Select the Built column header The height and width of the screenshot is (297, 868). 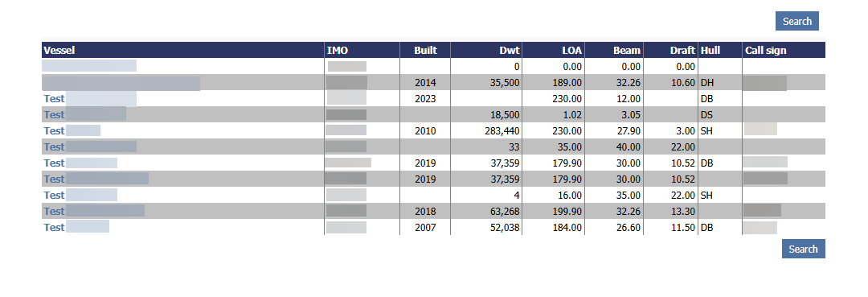(x=425, y=51)
